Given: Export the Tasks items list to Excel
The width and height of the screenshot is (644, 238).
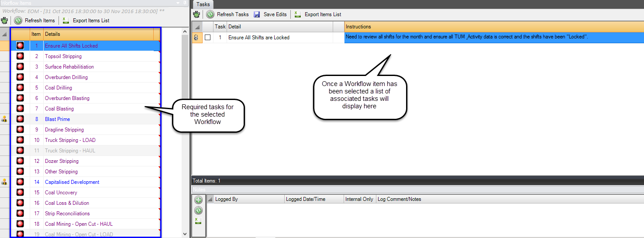Looking at the screenshot, I should [318, 14].
